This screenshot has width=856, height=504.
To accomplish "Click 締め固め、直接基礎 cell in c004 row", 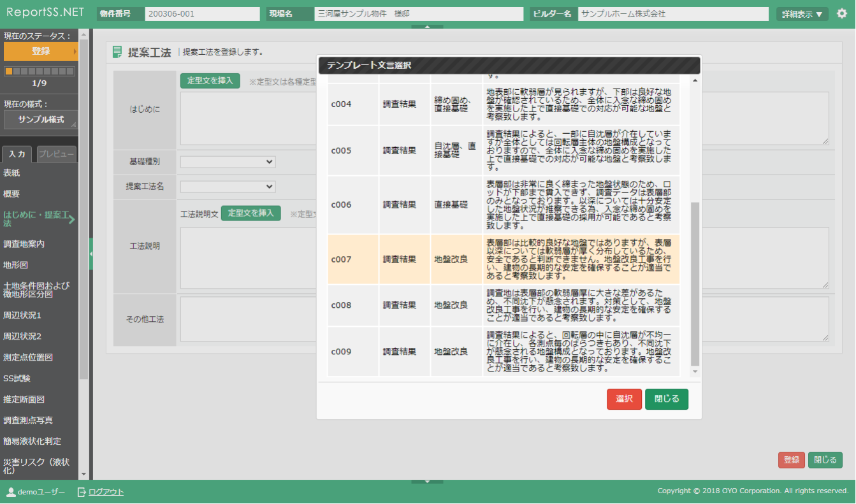I will 456,104.
